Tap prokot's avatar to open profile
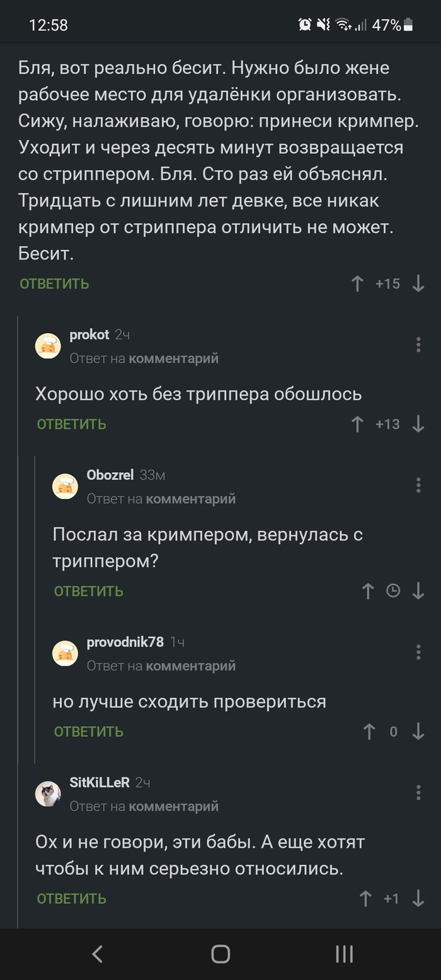Viewport: 441px width, 980px height. click(x=49, y=345)
